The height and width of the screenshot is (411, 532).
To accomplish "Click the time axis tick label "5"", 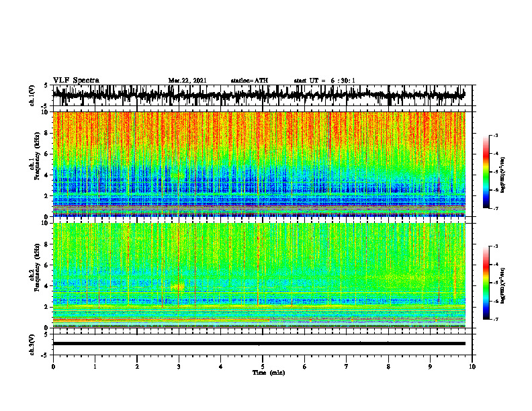I will coord(263,367).
